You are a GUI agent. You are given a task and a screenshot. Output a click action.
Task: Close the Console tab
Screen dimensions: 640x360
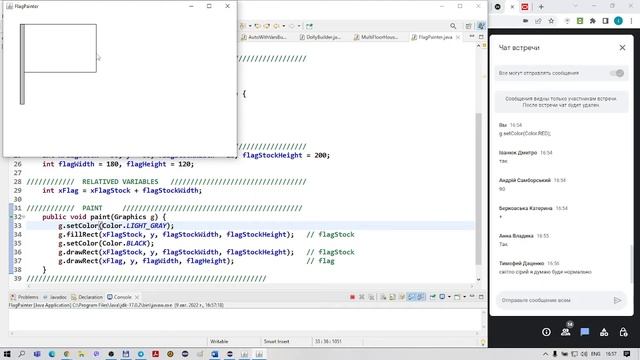pos(137,297)
